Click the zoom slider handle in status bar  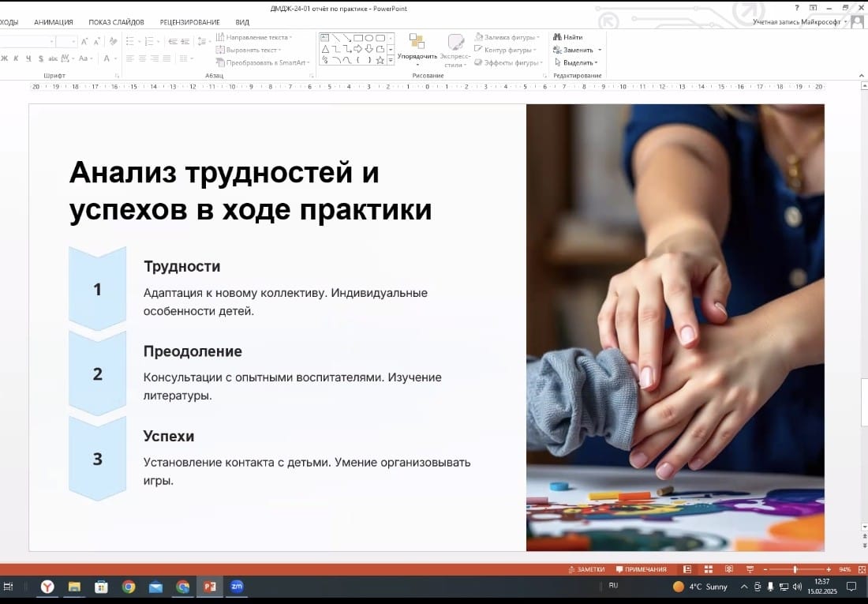click(x=795, y=569)
